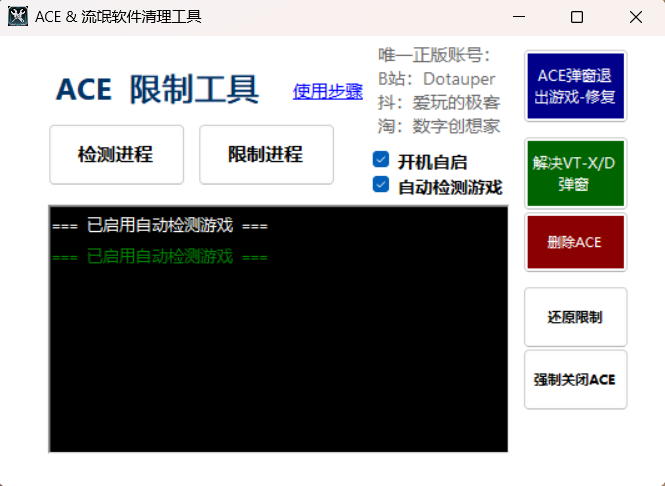The width and height of the screenshot is (665, 486).
Task: Toggle the 自动检测游戏 checkbox
Action: pos(381,184)
